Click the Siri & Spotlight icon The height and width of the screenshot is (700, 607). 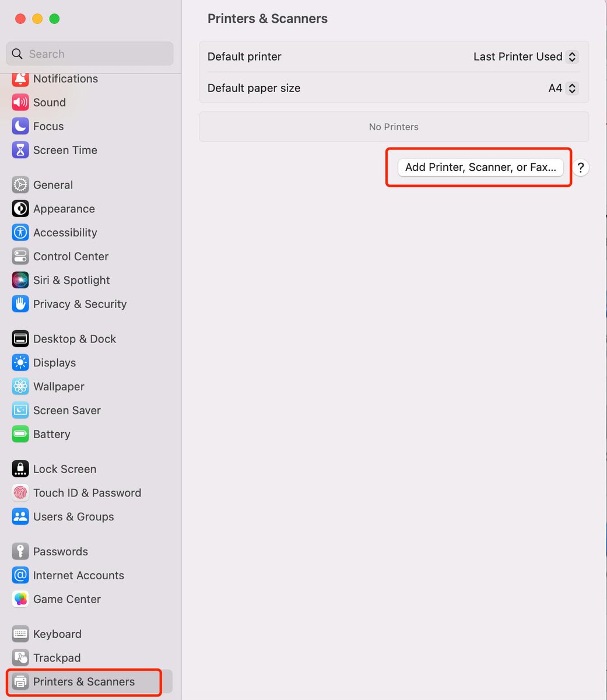(20, 281)
